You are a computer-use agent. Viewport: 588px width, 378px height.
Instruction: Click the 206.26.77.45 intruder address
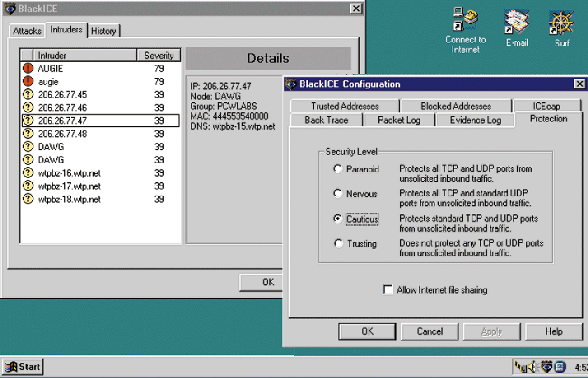tap(63, 95)
